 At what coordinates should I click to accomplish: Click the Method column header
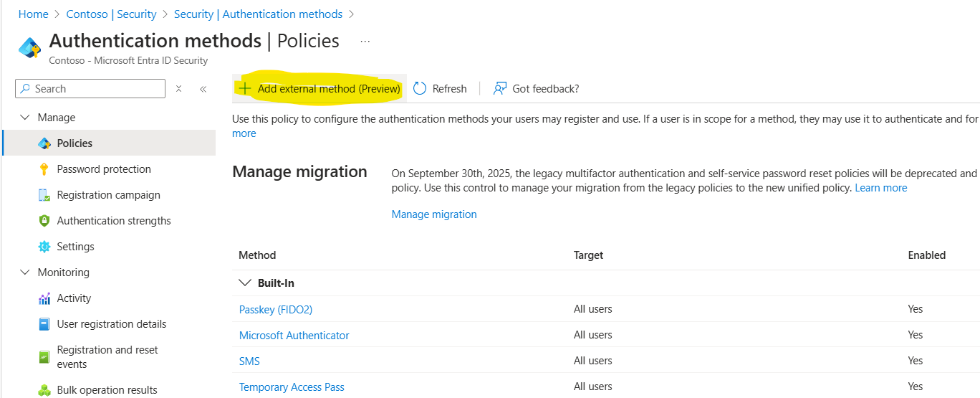tap(257, 255)
